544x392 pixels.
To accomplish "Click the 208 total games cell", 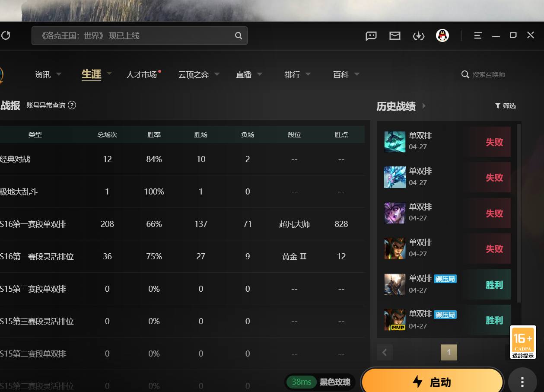I will (107, 224).
